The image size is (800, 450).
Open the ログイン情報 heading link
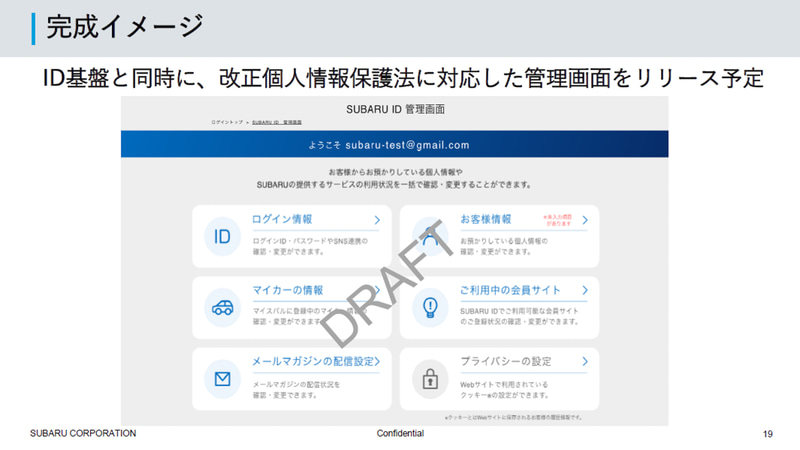point(282,219)
